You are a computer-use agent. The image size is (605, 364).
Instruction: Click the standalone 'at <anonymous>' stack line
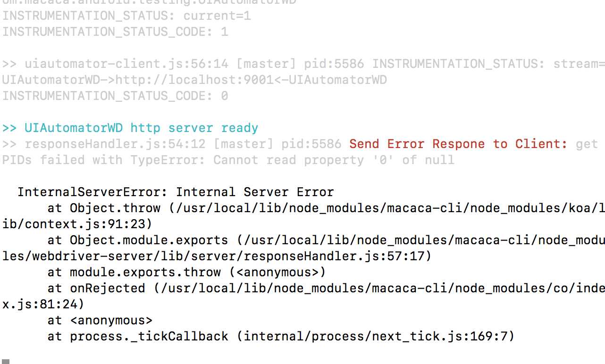100,320
